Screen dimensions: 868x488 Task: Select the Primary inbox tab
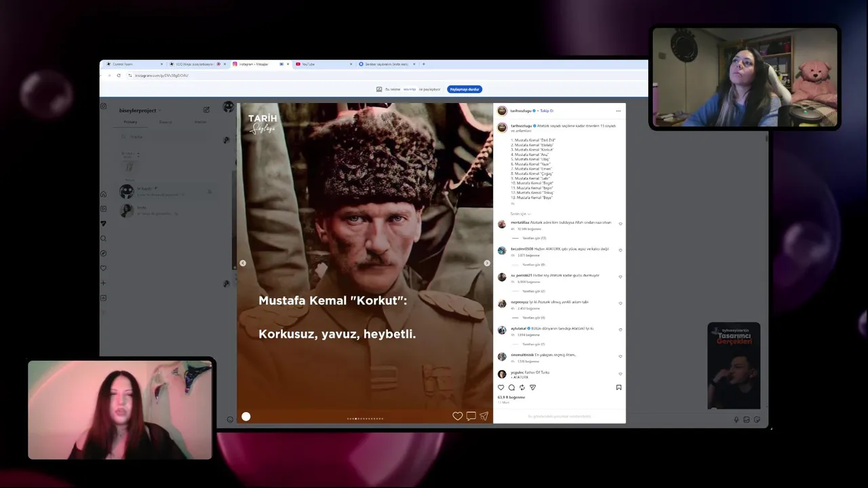point(130,122)
